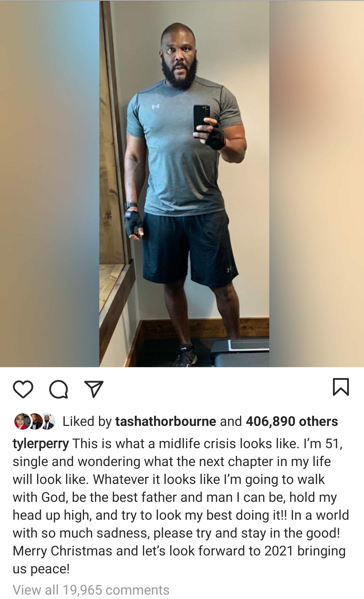Open first liker avatar wearing red

pyautogui.click(x=21, y=421)
